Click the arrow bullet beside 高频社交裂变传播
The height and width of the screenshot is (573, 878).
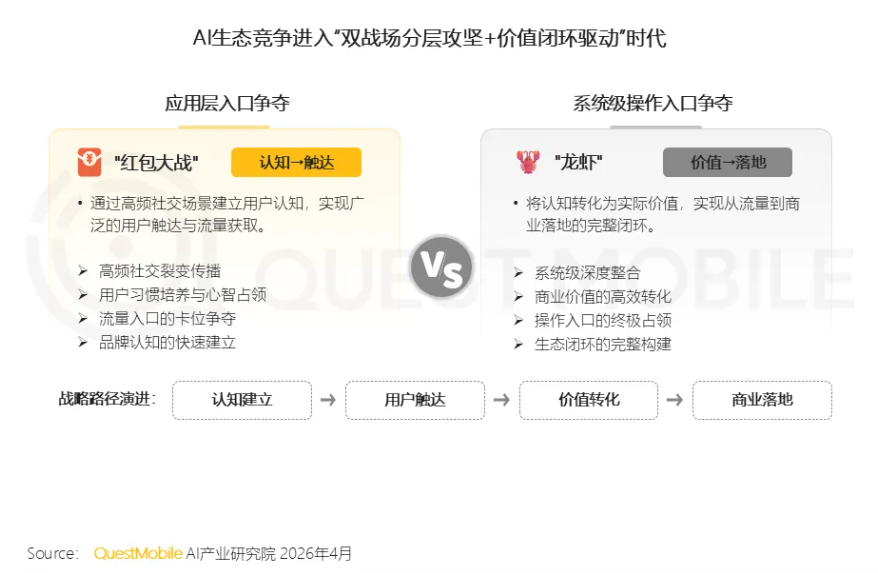pos(84,271)
